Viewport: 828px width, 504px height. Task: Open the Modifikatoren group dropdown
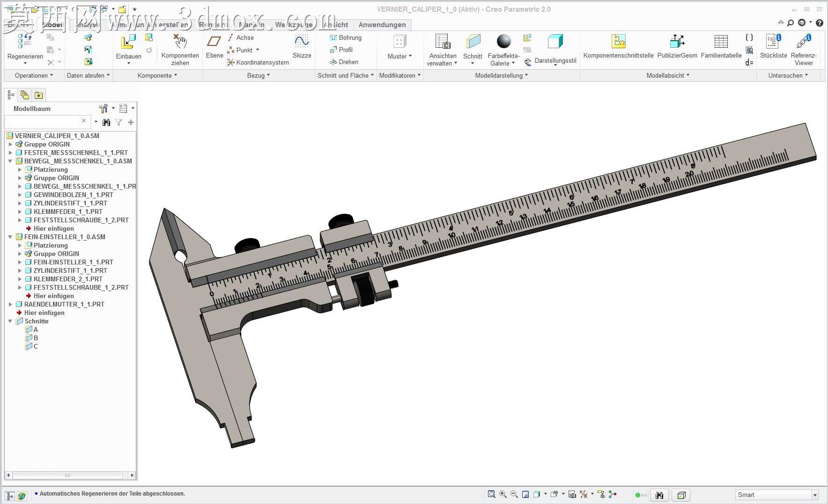click(400, 75)
